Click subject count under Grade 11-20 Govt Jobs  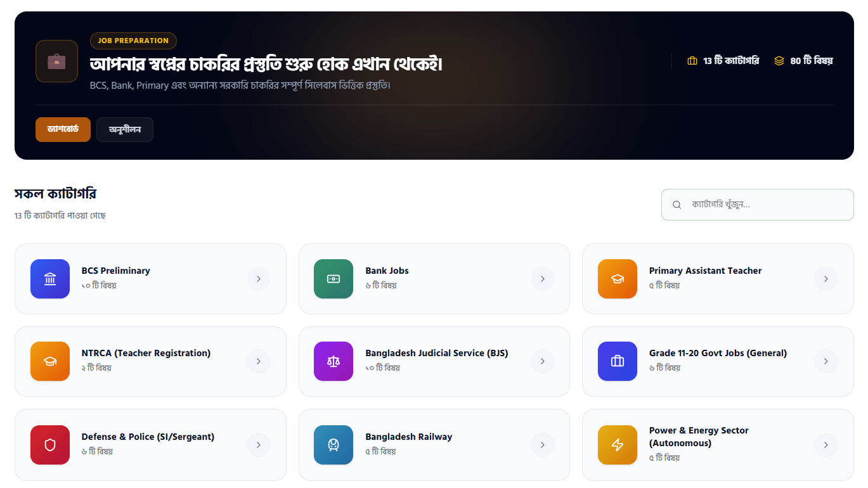click(665, 368)
